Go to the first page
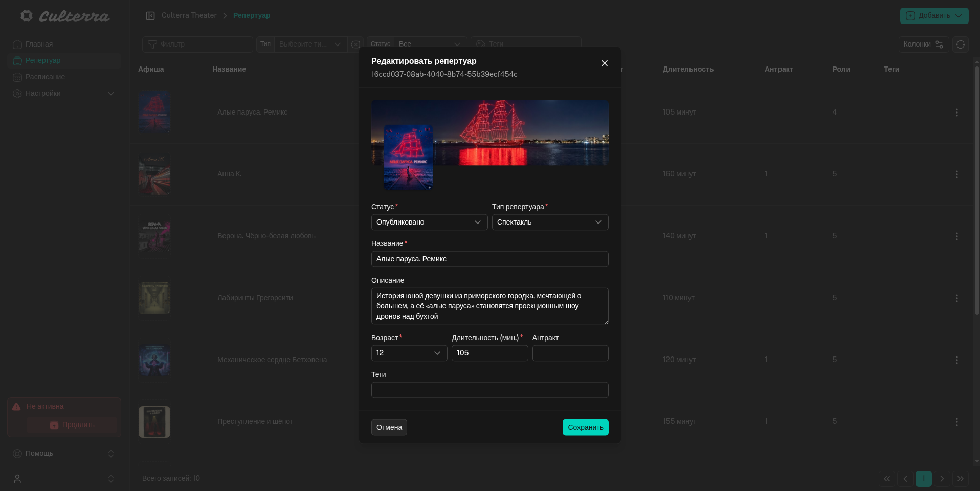 pos(886,479)
